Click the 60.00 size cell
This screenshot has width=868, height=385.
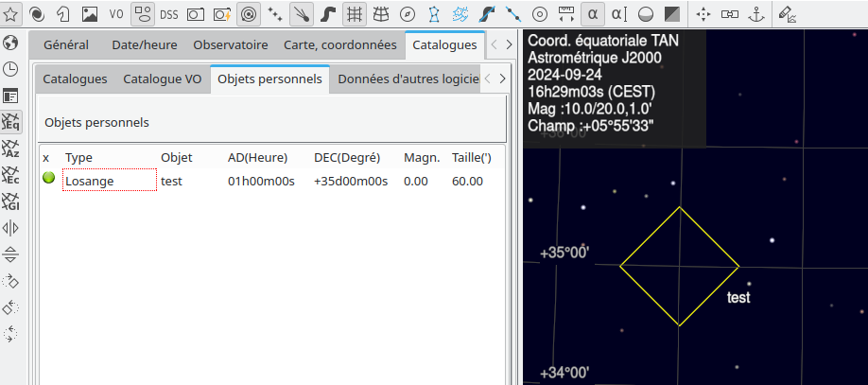467,181
